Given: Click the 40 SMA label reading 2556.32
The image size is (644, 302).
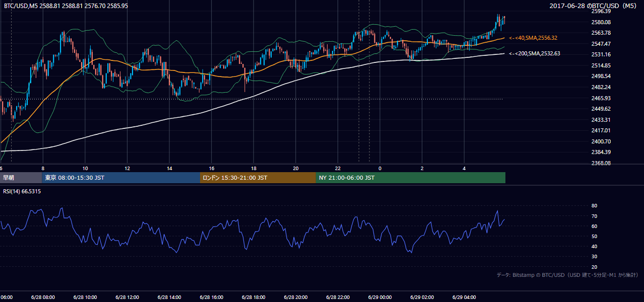Looking at the screenshot, I should point(533,38).
